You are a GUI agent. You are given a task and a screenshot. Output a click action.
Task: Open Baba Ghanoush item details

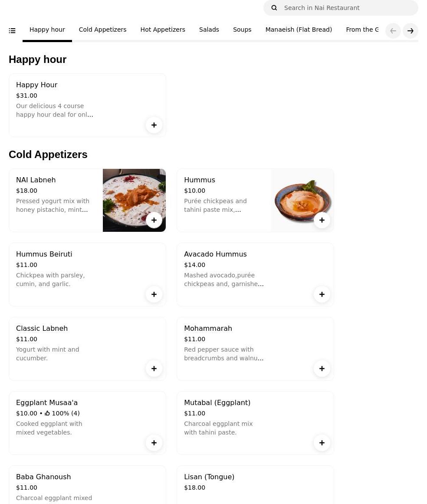pos(43,477)
